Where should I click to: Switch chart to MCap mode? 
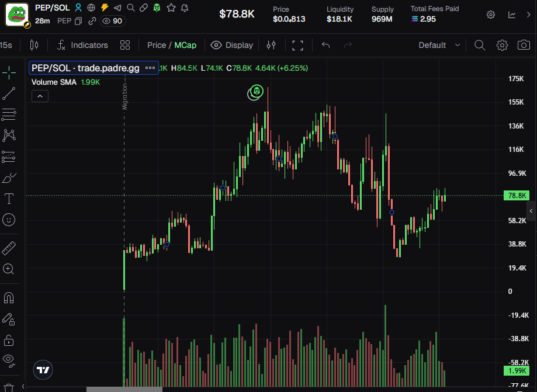(x=185, y=45)
